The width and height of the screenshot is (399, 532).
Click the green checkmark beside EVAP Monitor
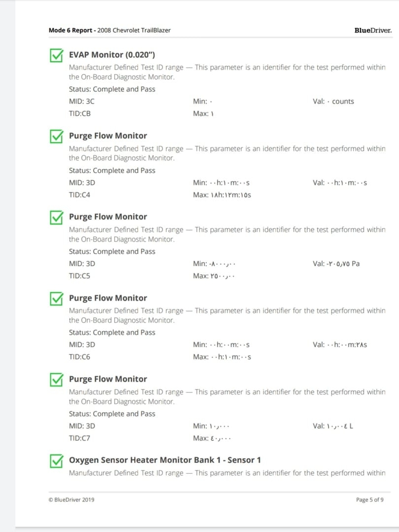pos(57,55)
